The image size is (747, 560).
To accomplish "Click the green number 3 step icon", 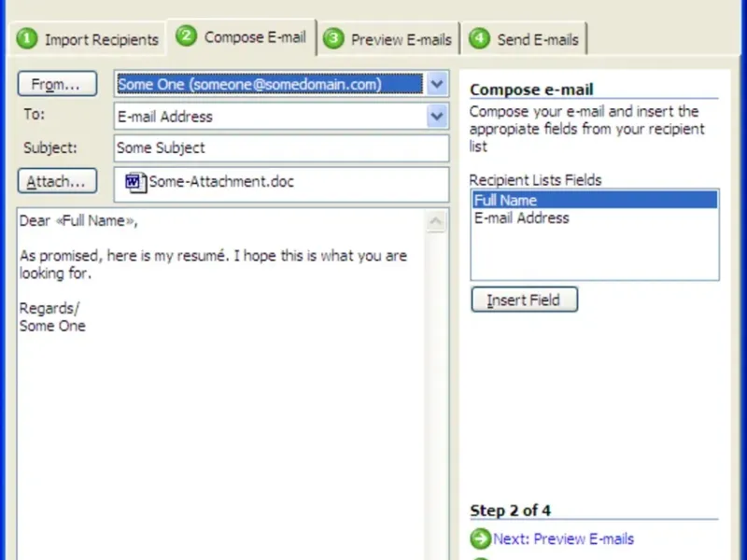I will coord(333,38).
